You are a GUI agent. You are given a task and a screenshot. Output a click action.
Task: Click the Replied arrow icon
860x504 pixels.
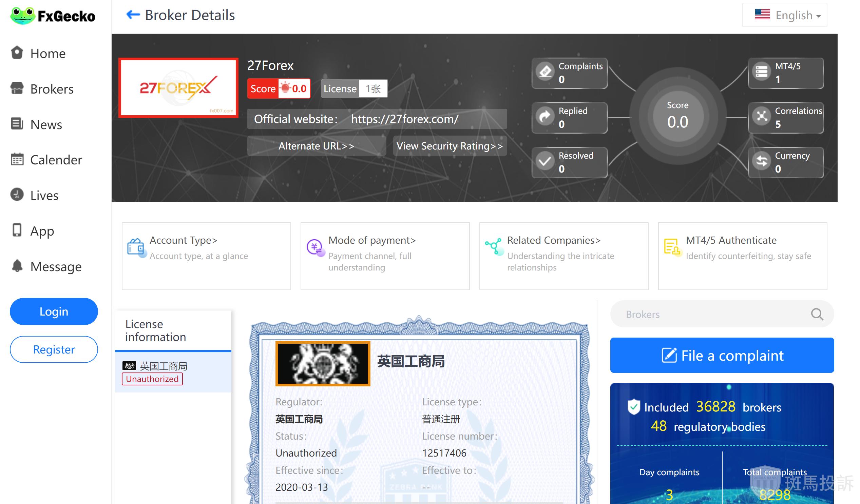point(546,117)
